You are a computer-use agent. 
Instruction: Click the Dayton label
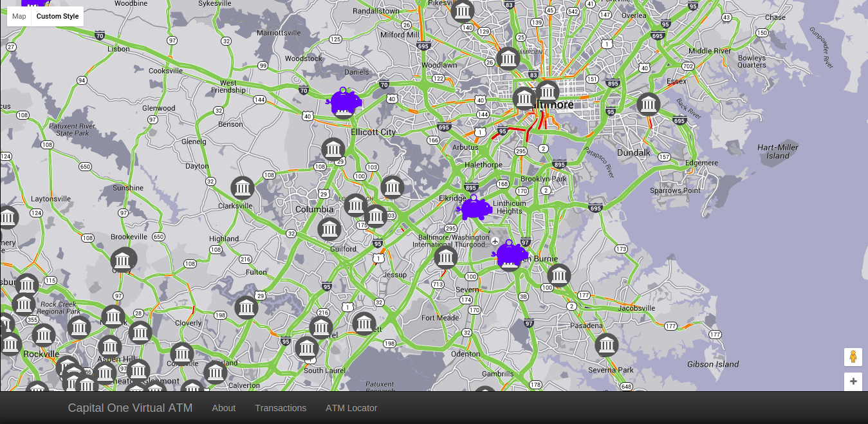[x=197, y=166]
